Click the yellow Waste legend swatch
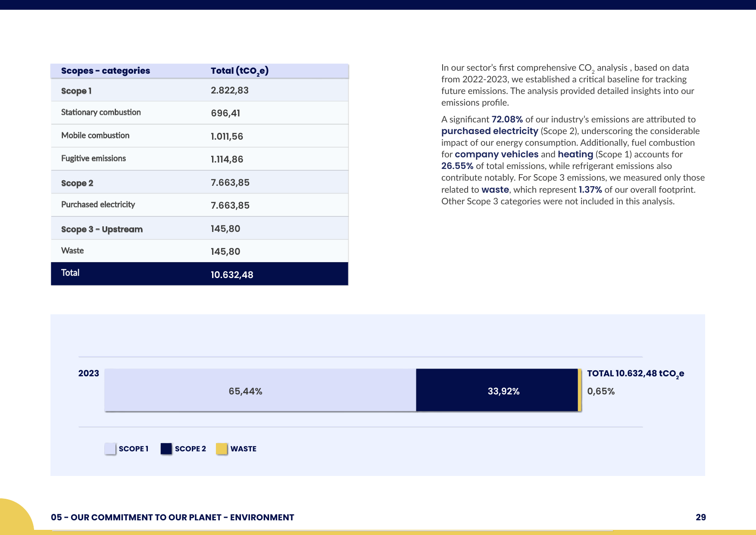 [222, 448]
